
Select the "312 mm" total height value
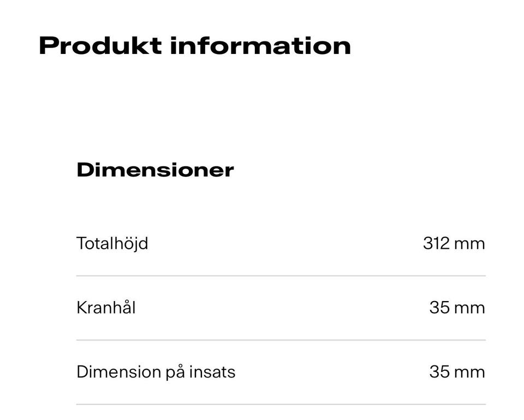tap(454, 243)
